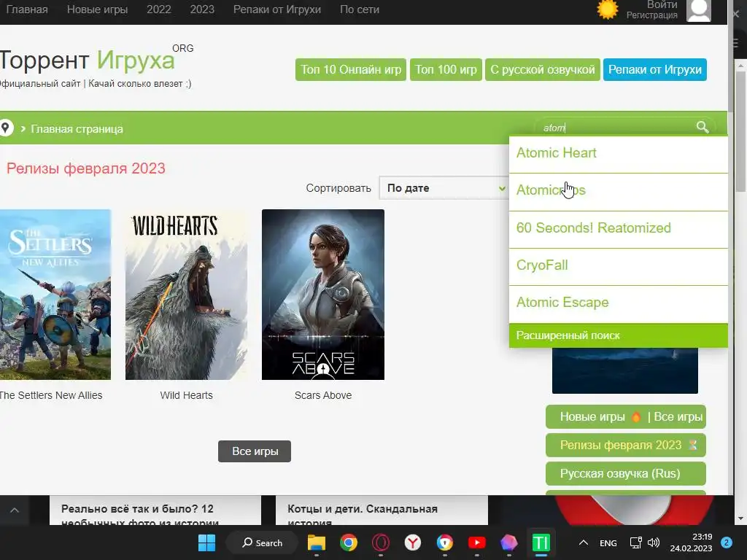747x560 pixels.
Task: Select Atomic Escape search suggestion
Action: (619, 303)
